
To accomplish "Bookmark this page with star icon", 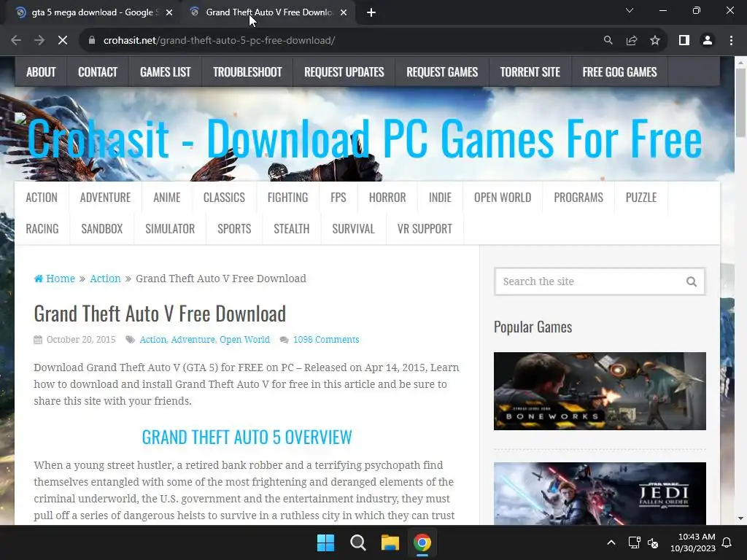I will [655, 41].
